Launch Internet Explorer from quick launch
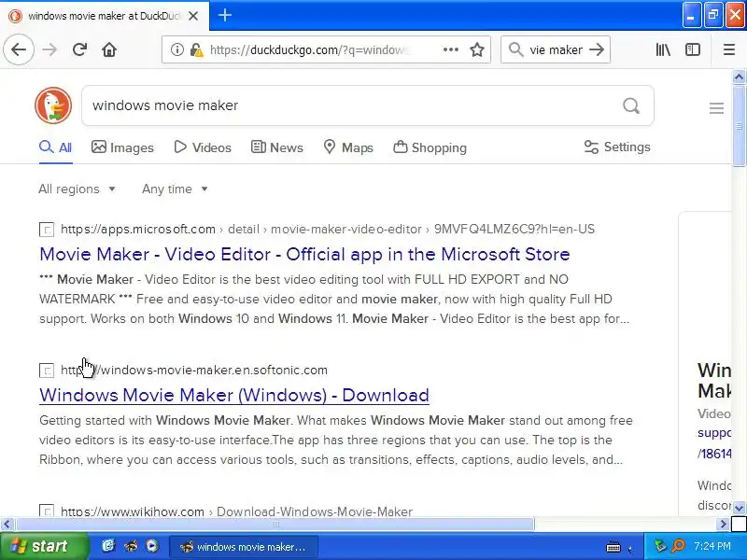The image size is (747, 560). click(x=108, y=546)
